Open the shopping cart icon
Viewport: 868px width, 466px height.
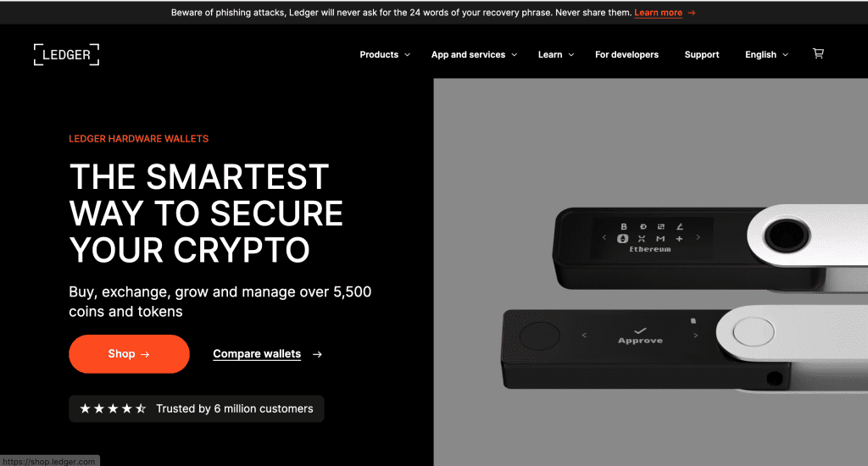[818, 53]
